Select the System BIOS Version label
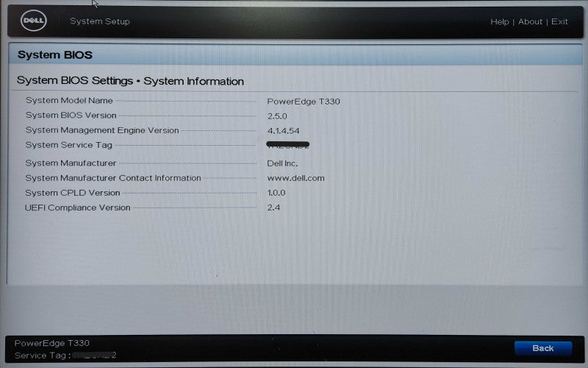The width and height of the screenshot is (588, 368). pos(71,116)
